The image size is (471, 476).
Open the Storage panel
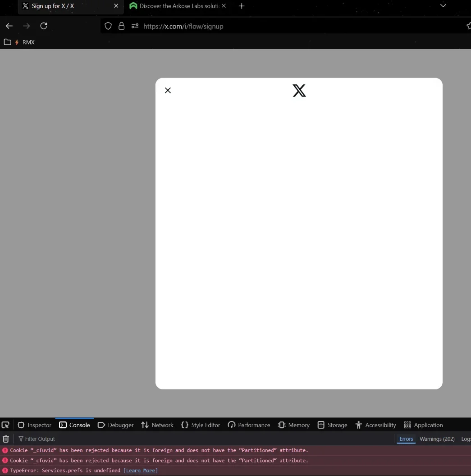pos(332,425)
